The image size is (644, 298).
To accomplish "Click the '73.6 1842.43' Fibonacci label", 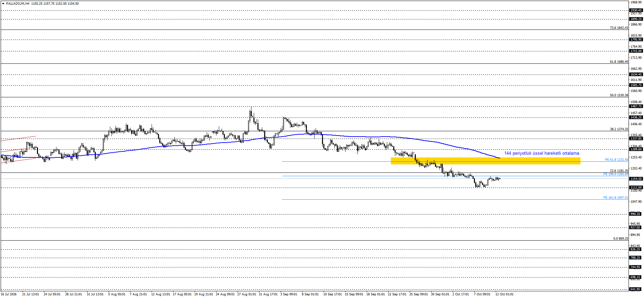I will [x=619, y=28].
